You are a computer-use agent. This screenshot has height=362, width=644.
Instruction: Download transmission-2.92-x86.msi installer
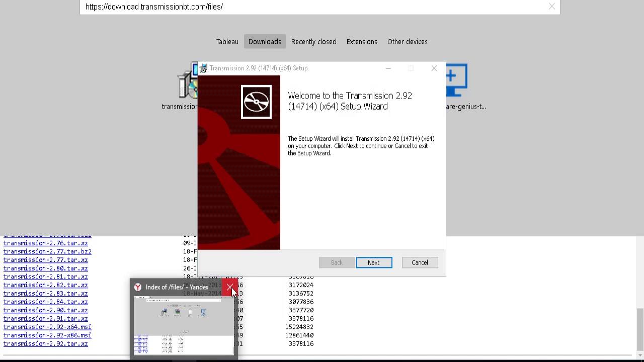pos(47,335)
